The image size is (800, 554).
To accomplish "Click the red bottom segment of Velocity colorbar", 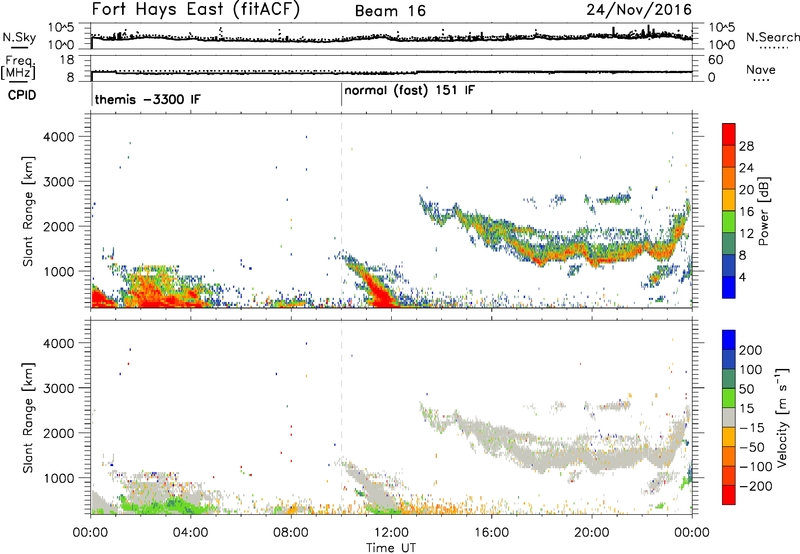I will pos(729,495).
